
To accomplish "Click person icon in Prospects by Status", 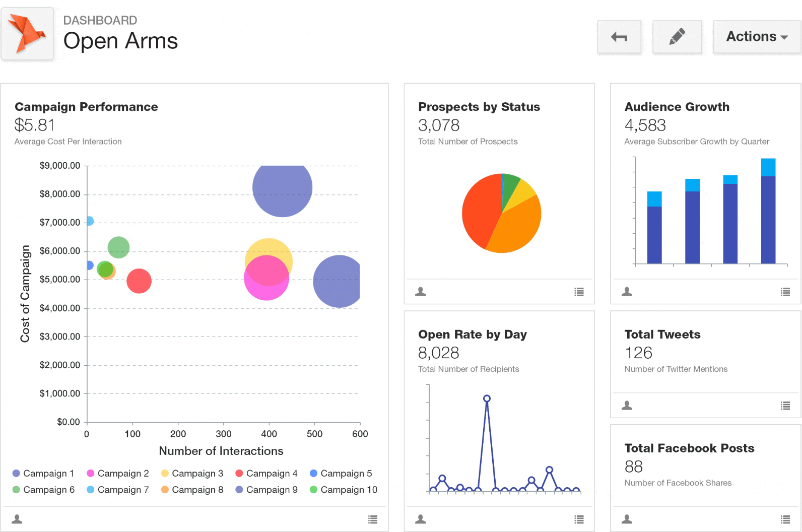I will [x=421, y=292].
